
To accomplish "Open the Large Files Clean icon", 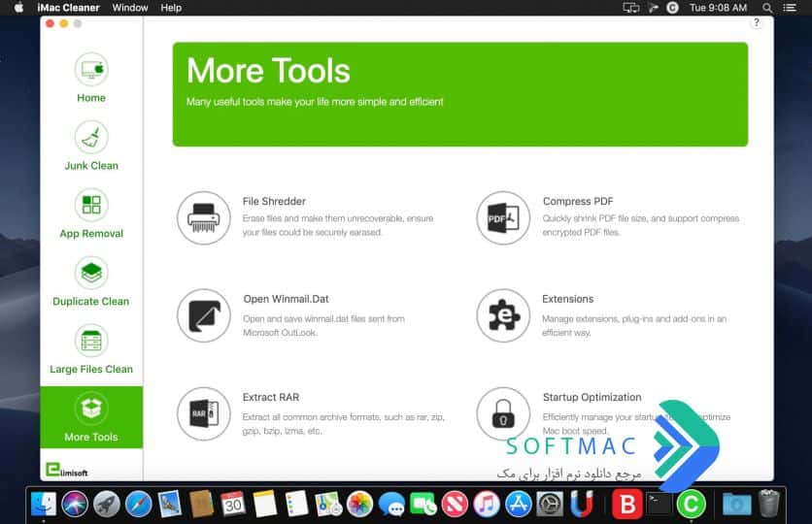I will [91, 341].
